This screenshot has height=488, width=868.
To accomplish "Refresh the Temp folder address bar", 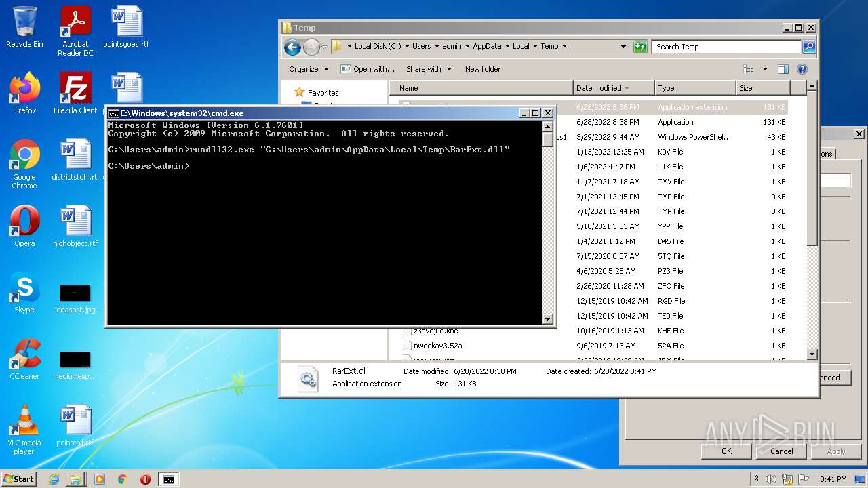I will click(x=640, y=47).
